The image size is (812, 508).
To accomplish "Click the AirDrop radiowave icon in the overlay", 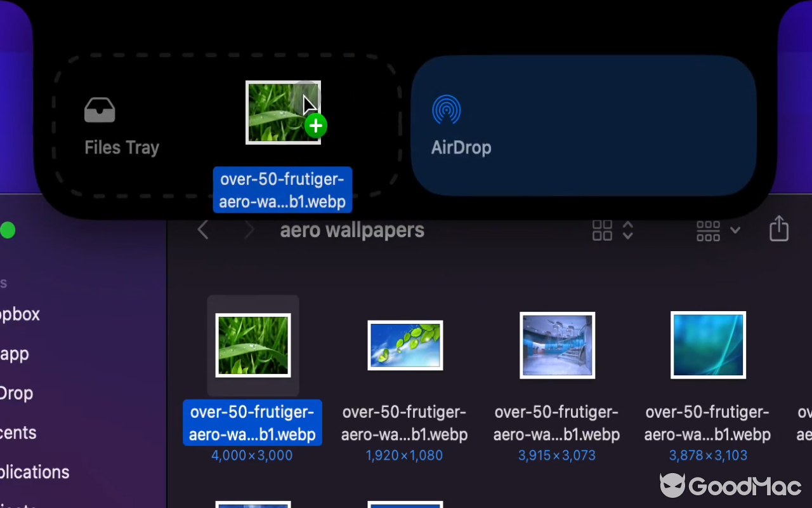I will (446, 109).
